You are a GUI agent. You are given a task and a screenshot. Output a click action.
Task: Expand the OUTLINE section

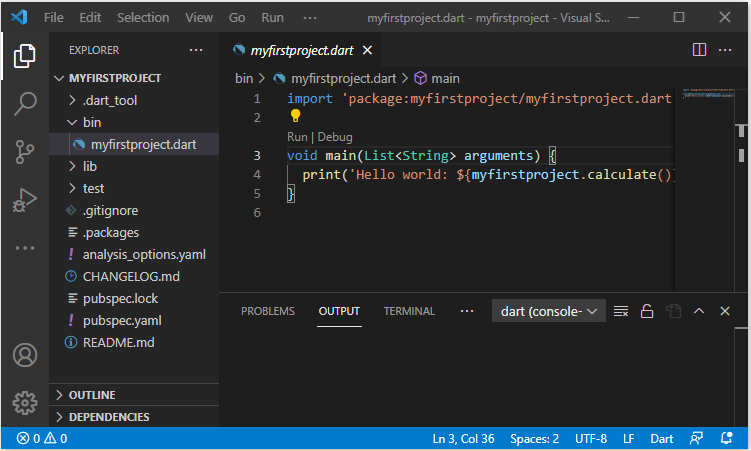[x=92, y=395]
